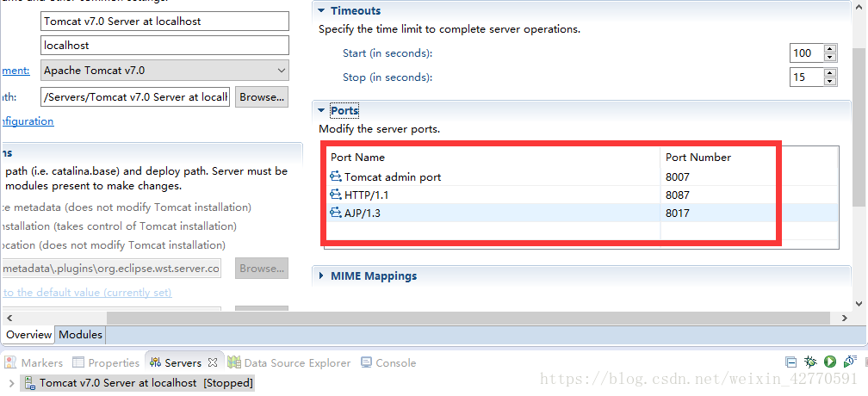
Task: Click the horizontal scrollbar thumb
Action: point(468,318)
